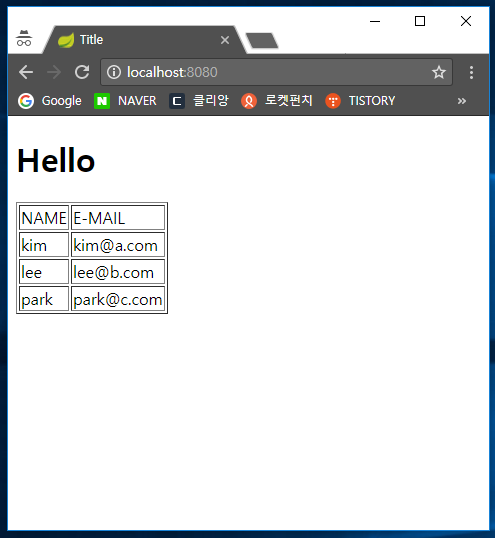Click the browser back arrow

point(26,72)
